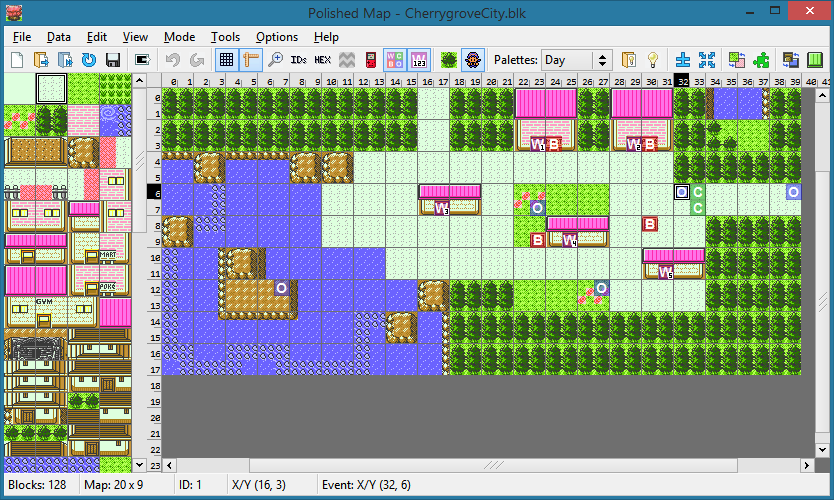Screen dimensions: 834x500
Task: Select the O object event on brown cliff
Action: tap(282, 288)
